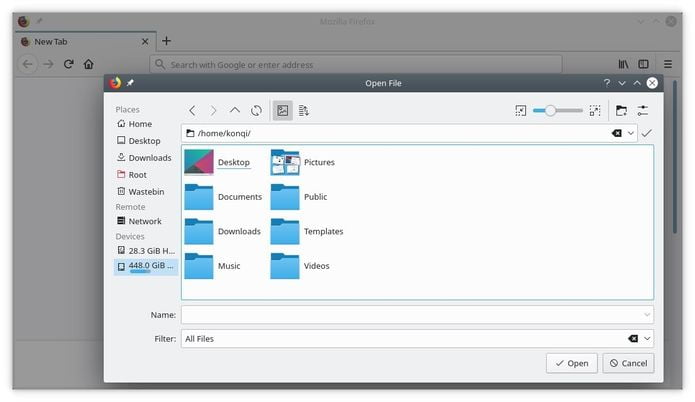695x402 pixels.
Task: Expand the Name field dropdown
Action: pyautogui.click(x=647, y=315)
